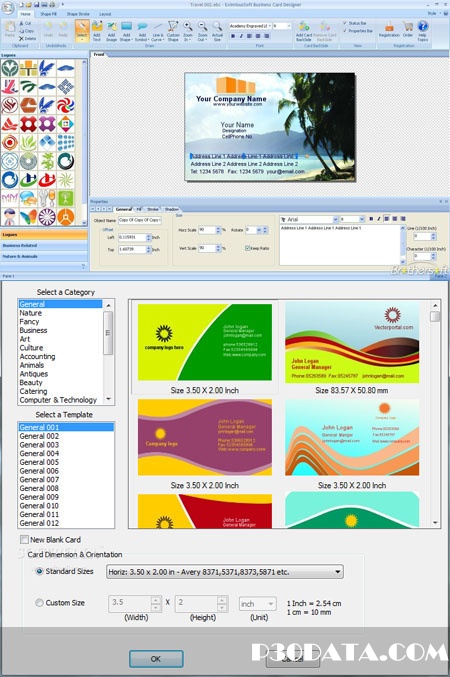Switch to the Layout ribbon tab
Viewport: 450px width, 677px height.
point(105,14)
